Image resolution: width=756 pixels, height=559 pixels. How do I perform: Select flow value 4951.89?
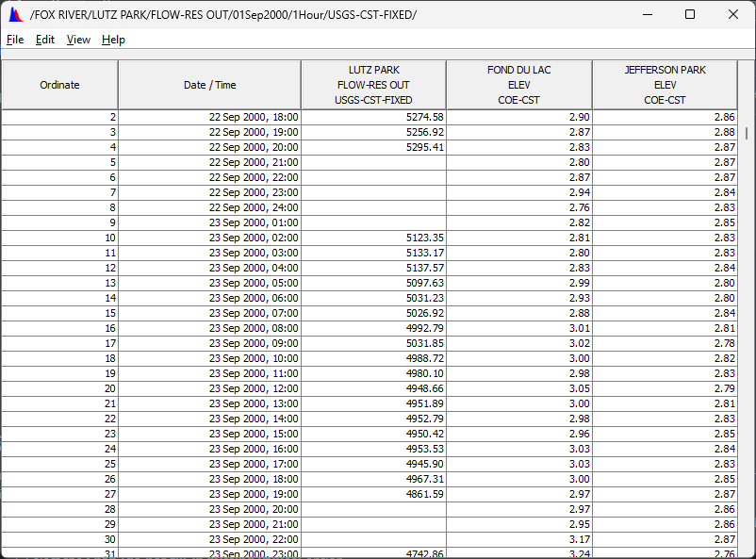tap(373, 403)
